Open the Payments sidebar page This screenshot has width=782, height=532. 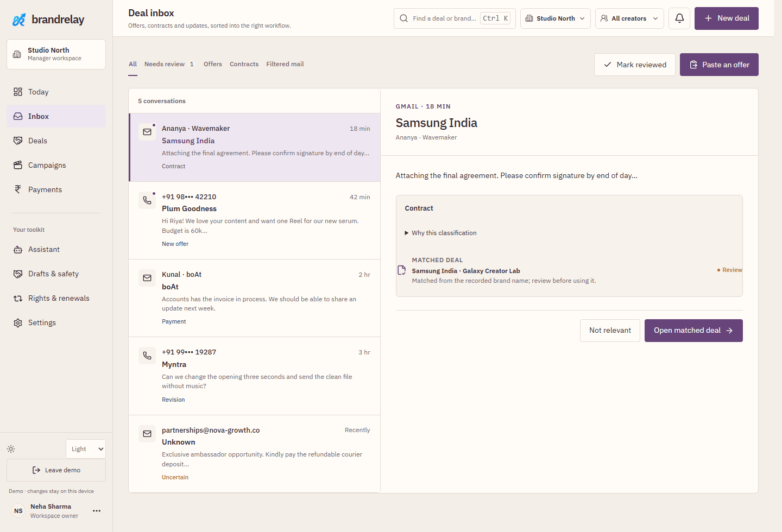point(56,189)
